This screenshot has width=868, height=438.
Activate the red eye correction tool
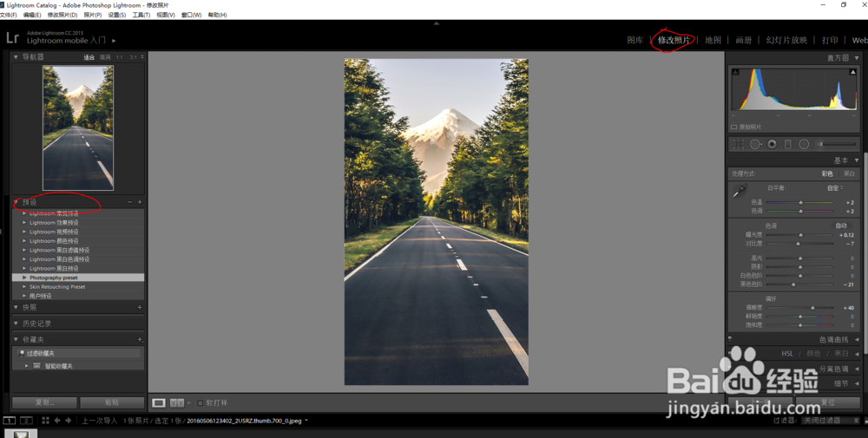coord(772,144)
